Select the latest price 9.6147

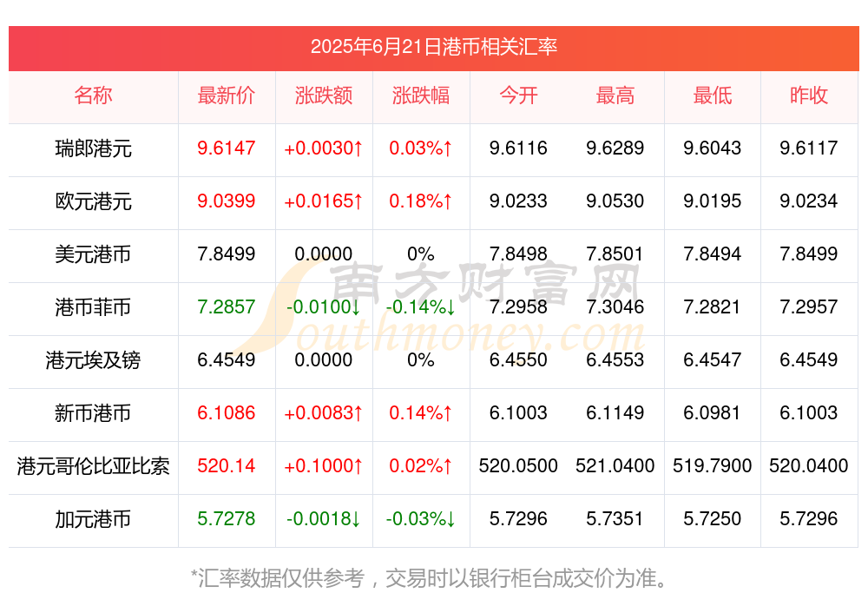click(x=227, y=148)
